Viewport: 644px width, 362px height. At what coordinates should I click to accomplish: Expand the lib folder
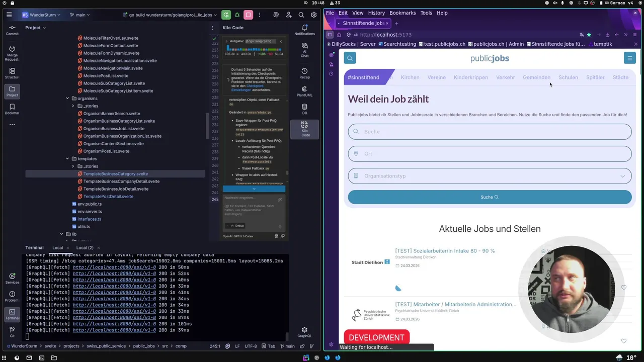click(61, 234)
